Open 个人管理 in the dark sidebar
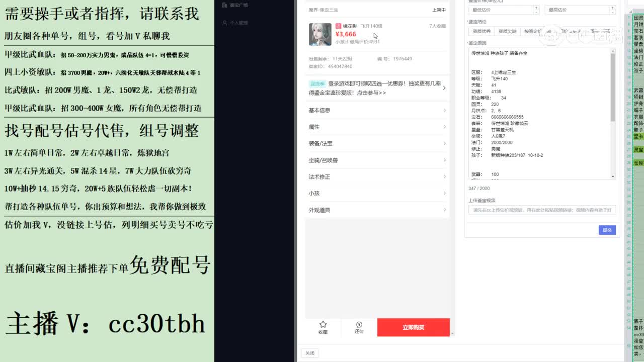This screenshot has height=362, width=644. [238, 23]
